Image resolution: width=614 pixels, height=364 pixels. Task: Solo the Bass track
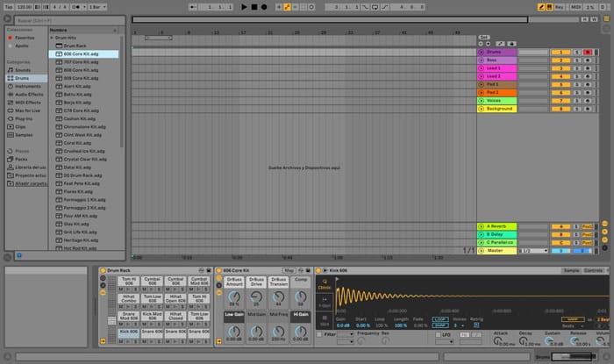(x=576, y=61)
